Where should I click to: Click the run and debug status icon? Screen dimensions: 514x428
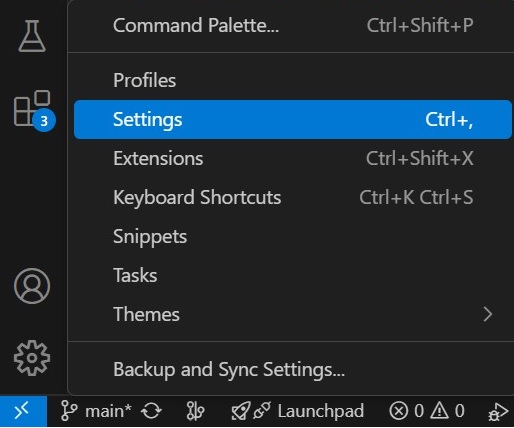498,412
